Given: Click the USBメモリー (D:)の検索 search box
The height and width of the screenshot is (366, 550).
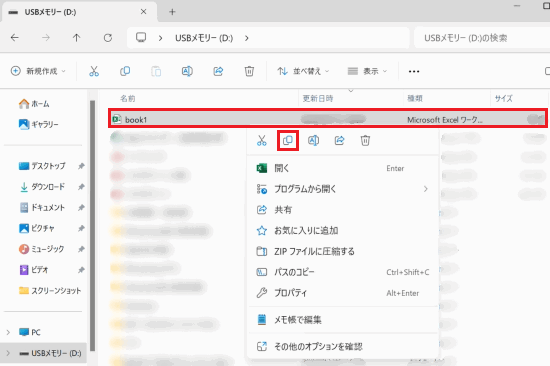Looking at the screenshot, I should point(482,38).
